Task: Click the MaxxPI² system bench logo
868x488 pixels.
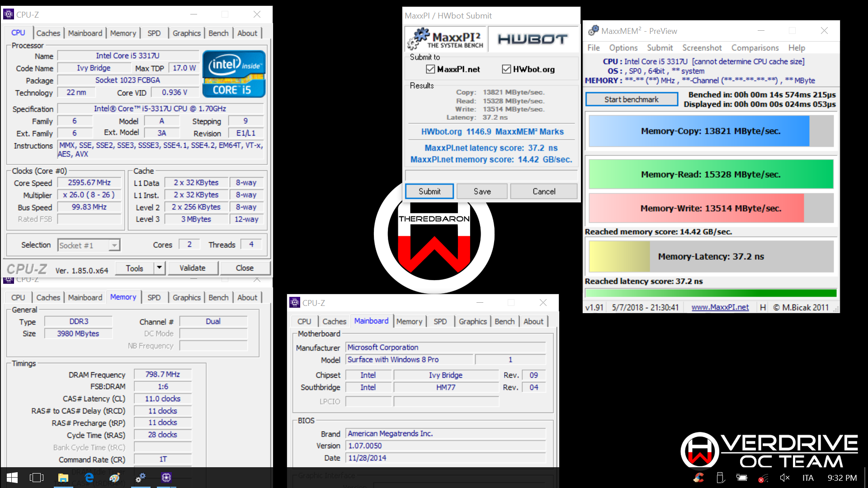Action: point(445,39)
